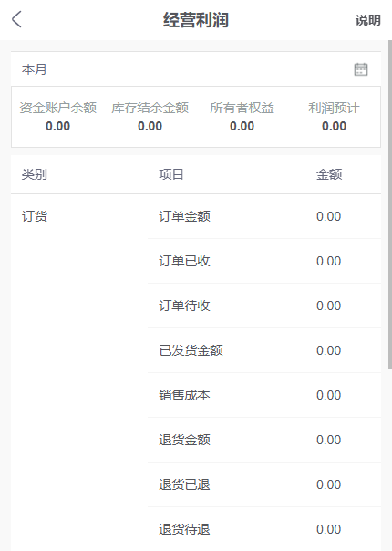Click the 所有者权益 label
This screenshot has height=551, width=392.
(x=242, y=108)
